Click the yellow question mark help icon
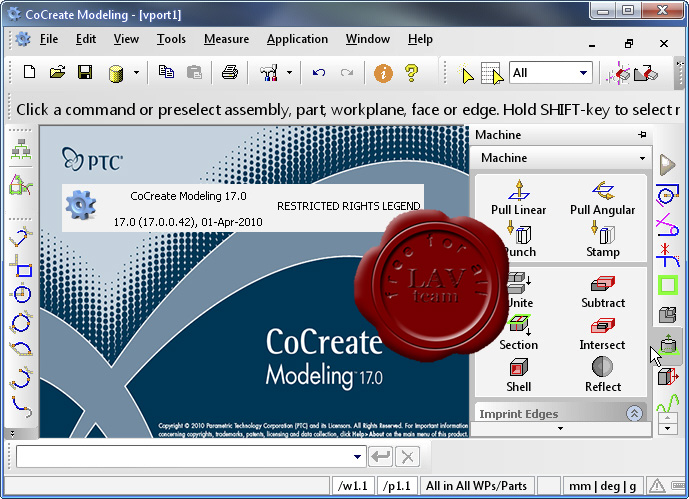 tap(411, 72)
